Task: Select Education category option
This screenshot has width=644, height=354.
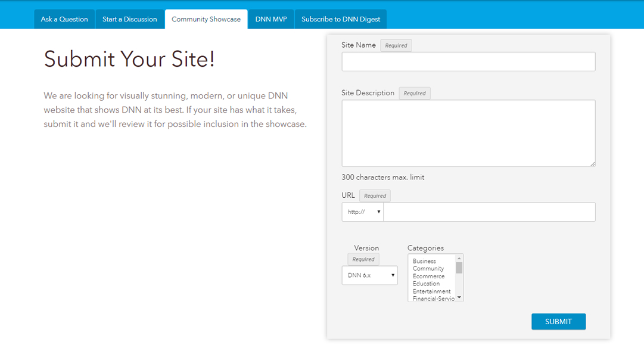Action: coord(426,284)
